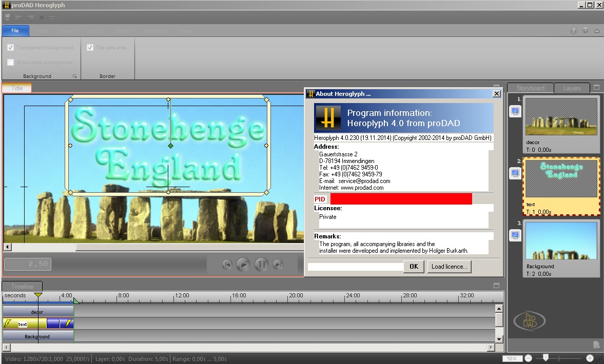Jump to start with the rewind button
The width and height of the screenshot is (604, 364).
[227, 265]
